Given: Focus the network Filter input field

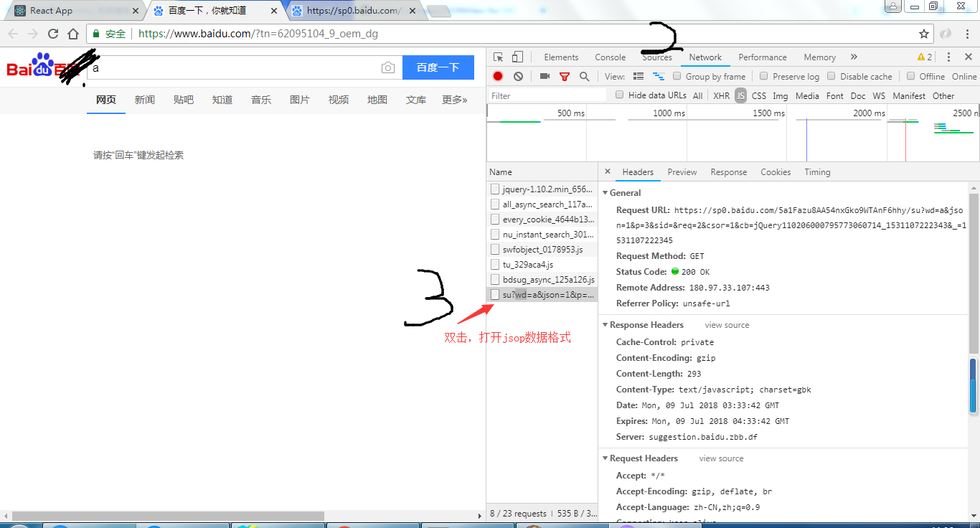Looking at the screenshot, I should click(x=549, y=96).
